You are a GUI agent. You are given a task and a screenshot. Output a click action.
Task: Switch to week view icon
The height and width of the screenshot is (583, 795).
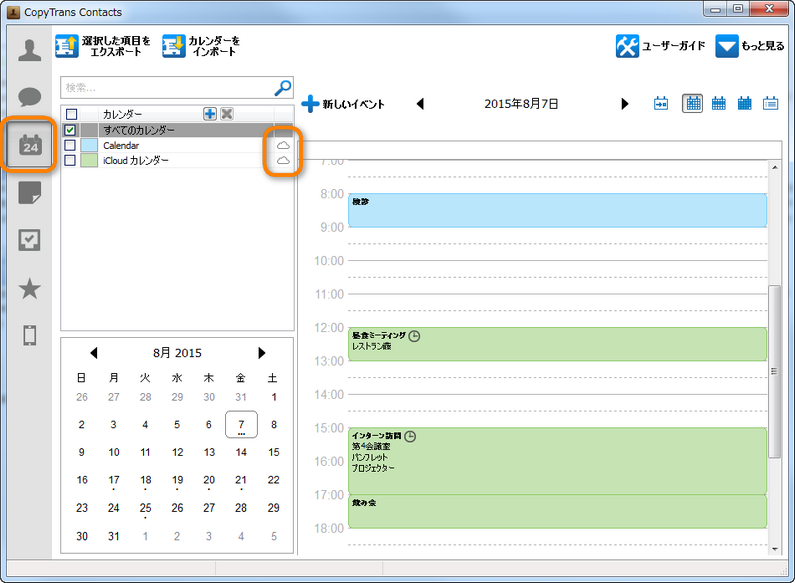pos(718,103)
